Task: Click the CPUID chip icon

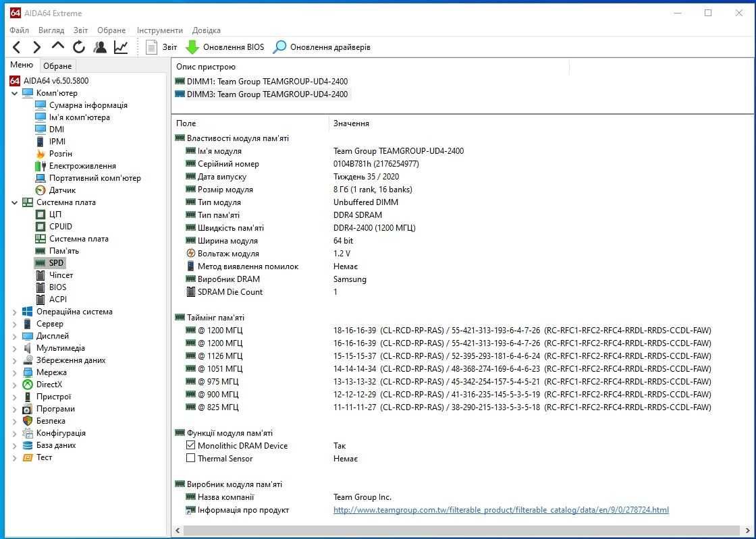Action: click(40, 227)
